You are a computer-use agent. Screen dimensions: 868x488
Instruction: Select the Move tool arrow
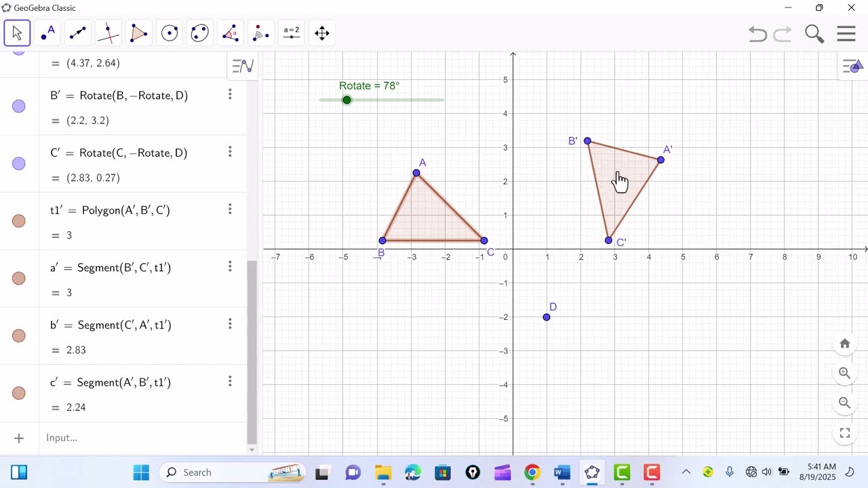[17, 33]
